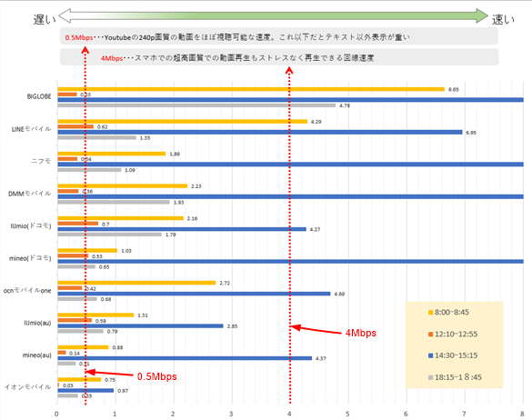Click the yellow 8:00-8:45 legend swatch
The width and height of the screenshot is (532, 420).
(x=430, y=313)
